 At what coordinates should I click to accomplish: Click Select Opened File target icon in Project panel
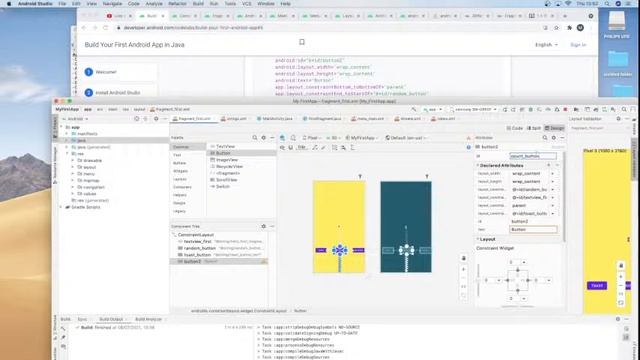click(x=137, y=119)
